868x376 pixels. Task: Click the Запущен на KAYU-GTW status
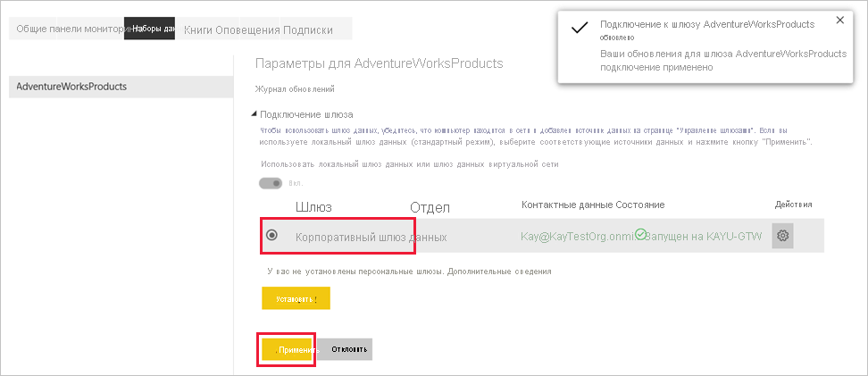coord(704,236)
